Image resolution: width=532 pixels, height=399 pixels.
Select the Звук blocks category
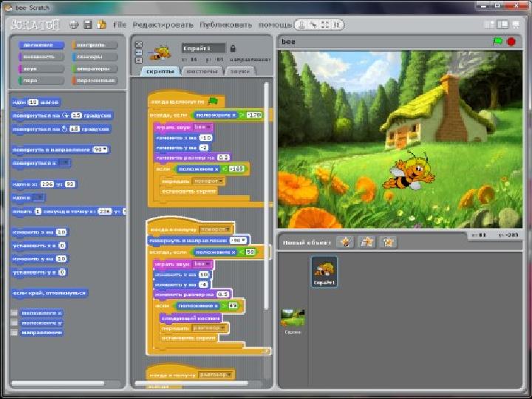click(x=41, y=69)
